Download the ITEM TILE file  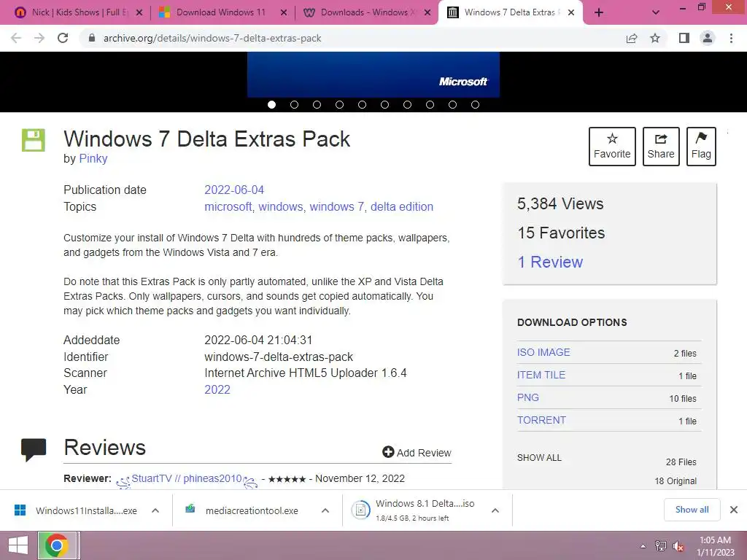pyautogui.click(x=541, y=375)
